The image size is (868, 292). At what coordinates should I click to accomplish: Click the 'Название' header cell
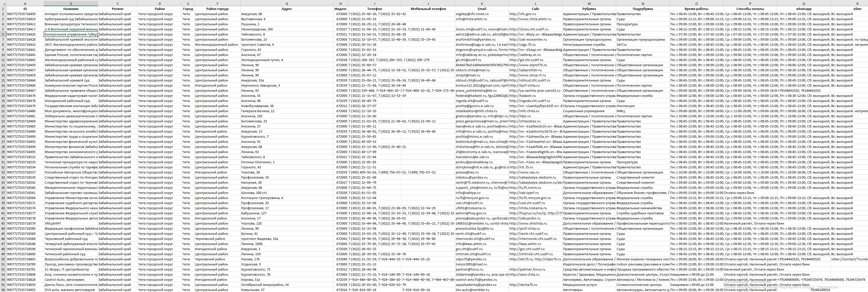point(71,9)
